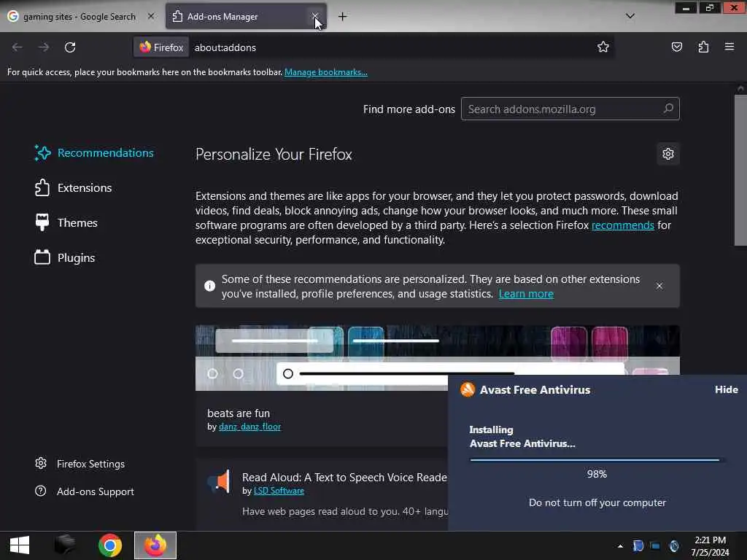The height and width of the screenshot is (560, 747).
Task: Open the Themes section in sidebar
Action: 66,222
